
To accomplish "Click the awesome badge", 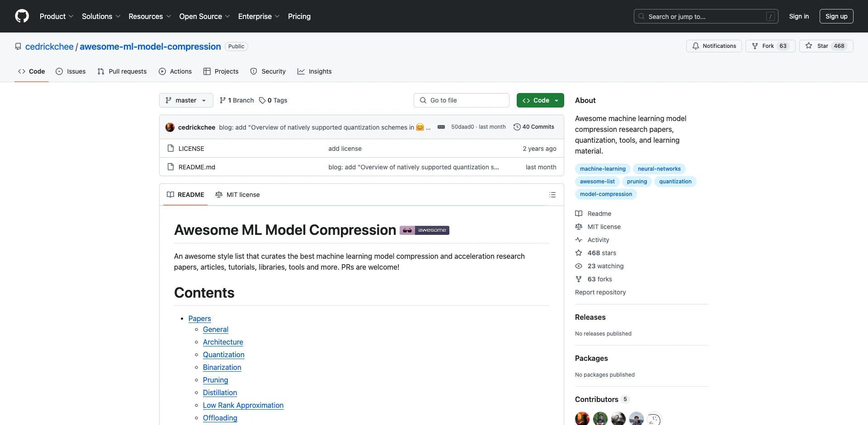I will tap(425, 230).
